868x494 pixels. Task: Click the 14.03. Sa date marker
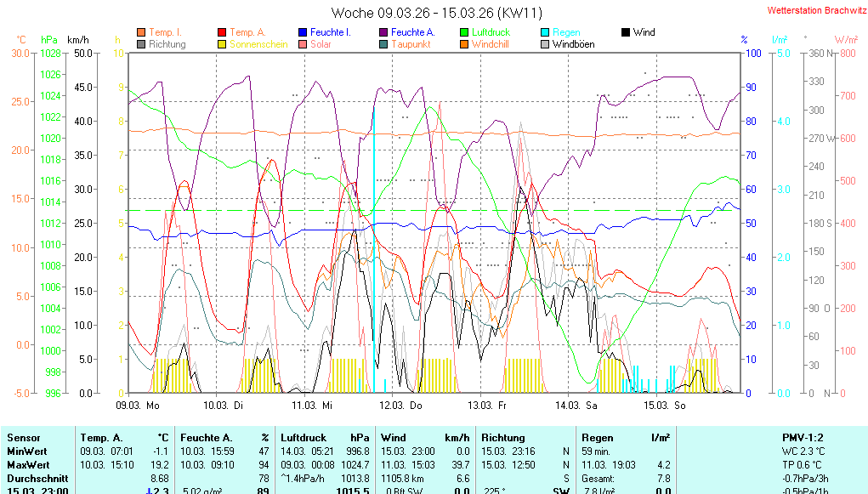[576, 406]
